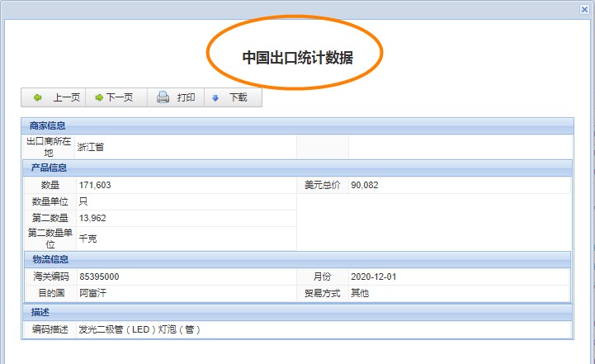Click the quantity unit value 只

(83, 201)
